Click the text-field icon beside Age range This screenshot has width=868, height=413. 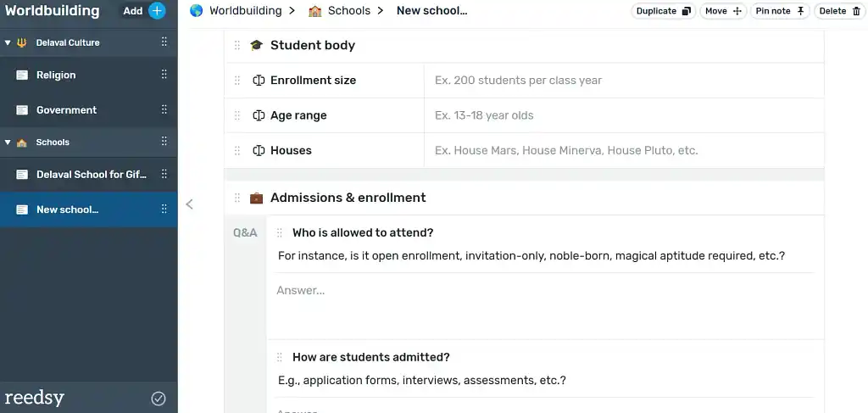259,115
